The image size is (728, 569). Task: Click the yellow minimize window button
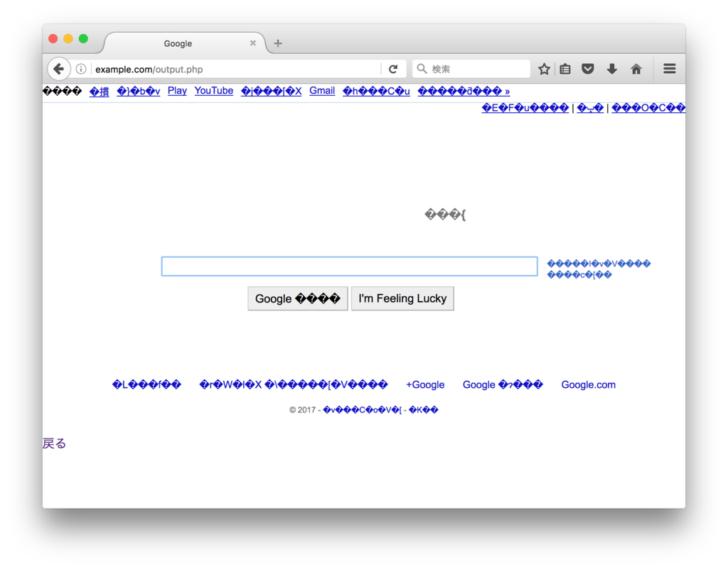68,38
